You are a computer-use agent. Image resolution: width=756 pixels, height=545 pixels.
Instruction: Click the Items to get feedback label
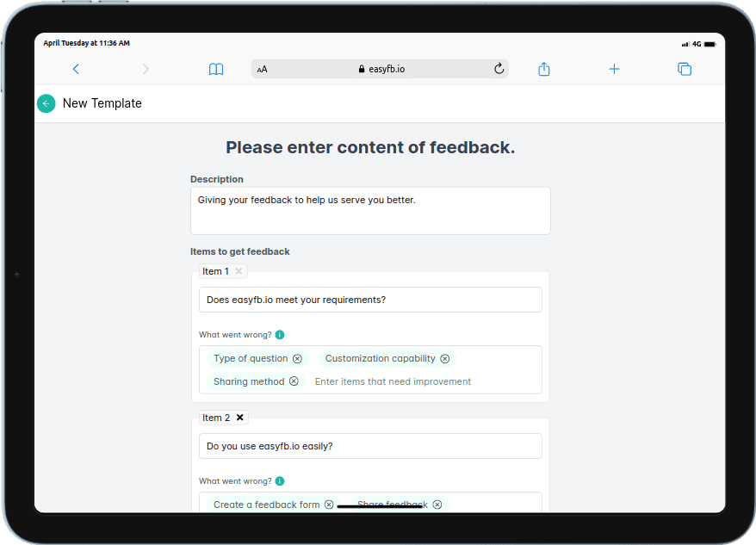239,251
